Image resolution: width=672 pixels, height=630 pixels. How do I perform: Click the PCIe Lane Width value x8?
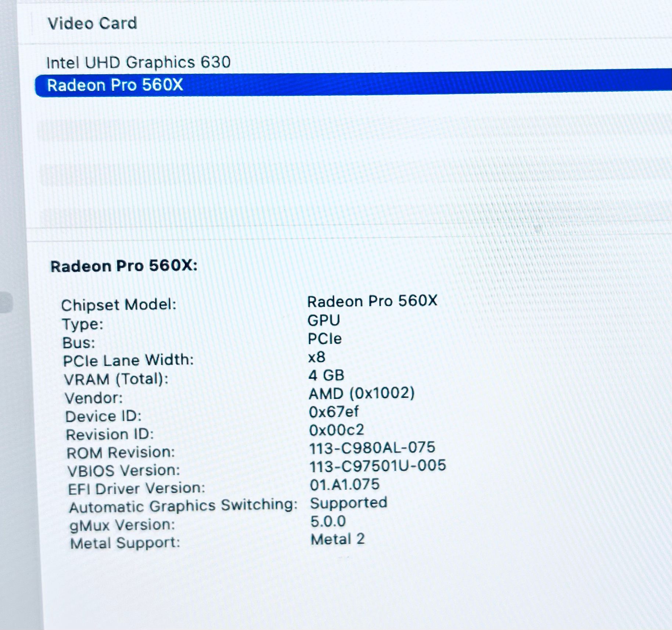(316, 357)
